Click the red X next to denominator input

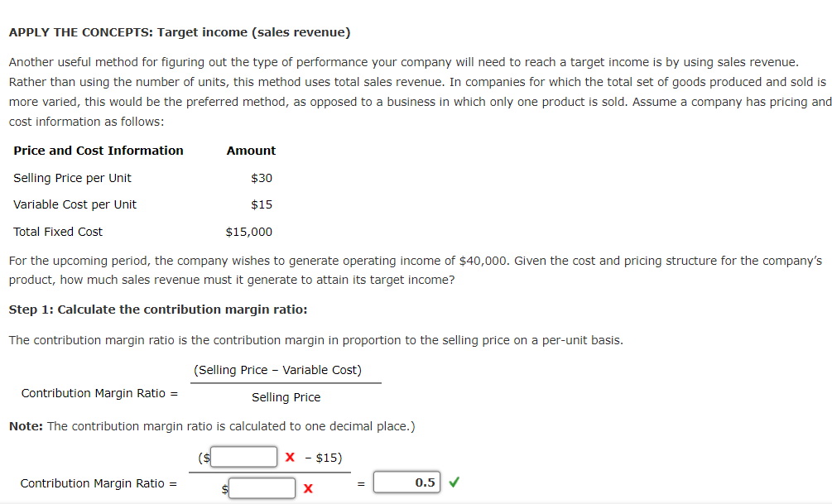pyautogui.click(x=308, y=488)
